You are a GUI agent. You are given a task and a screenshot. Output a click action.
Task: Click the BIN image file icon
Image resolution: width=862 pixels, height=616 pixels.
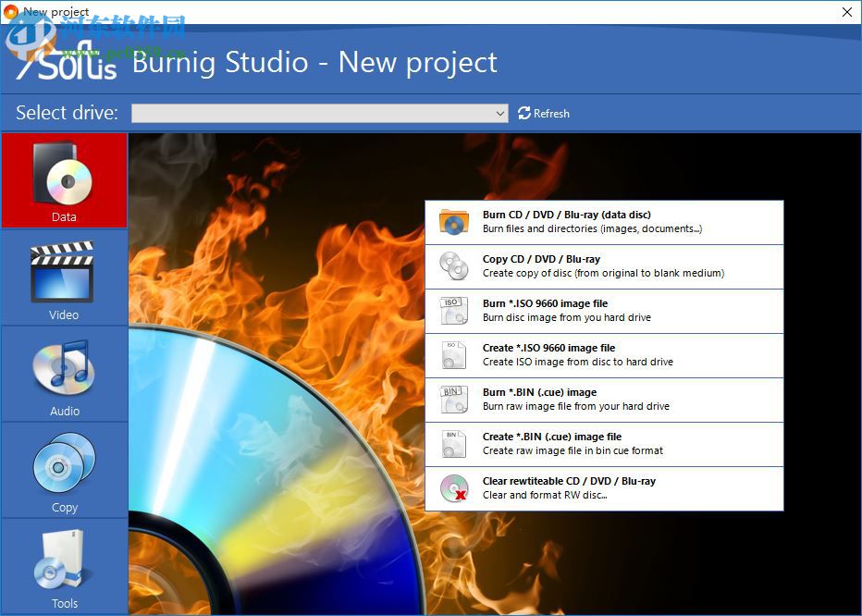453,399
